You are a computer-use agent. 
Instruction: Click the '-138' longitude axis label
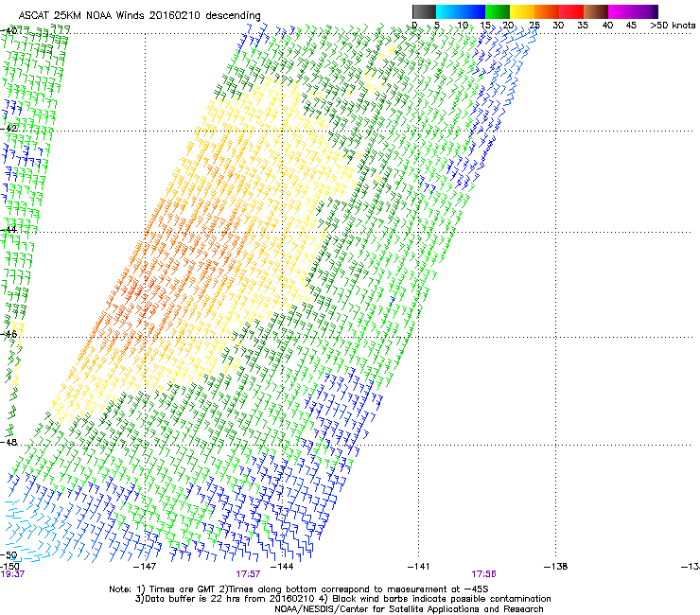coord(556,567)
